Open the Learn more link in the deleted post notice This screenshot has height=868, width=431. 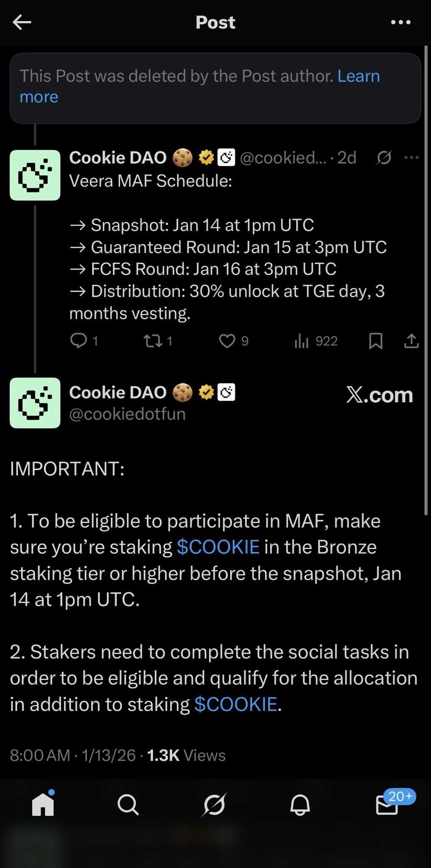coord(358,76)
